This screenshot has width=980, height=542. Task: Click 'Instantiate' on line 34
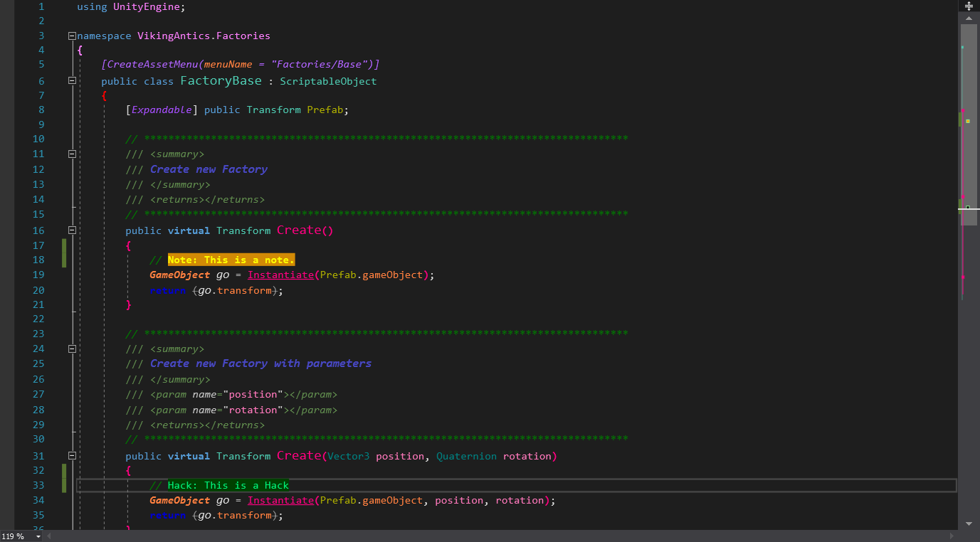[x=280, y=500]
